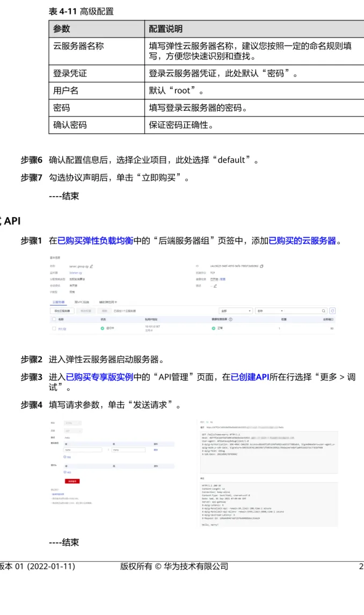Open the 已创建API link
Screen dimensions: 364x615
coord(250,377)
